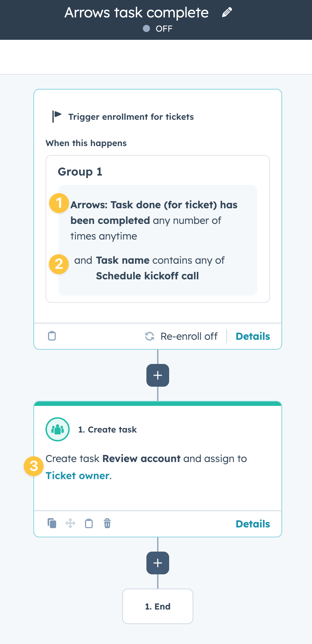Click the trigger enrollment flag icon

(57, 116)
